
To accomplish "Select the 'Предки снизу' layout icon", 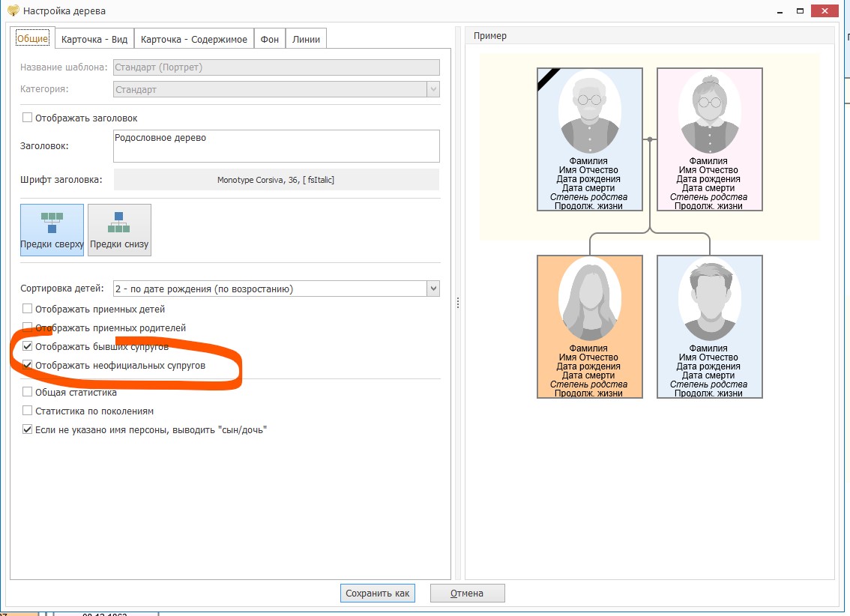I will pyautogui.click(x=119, y=229).
